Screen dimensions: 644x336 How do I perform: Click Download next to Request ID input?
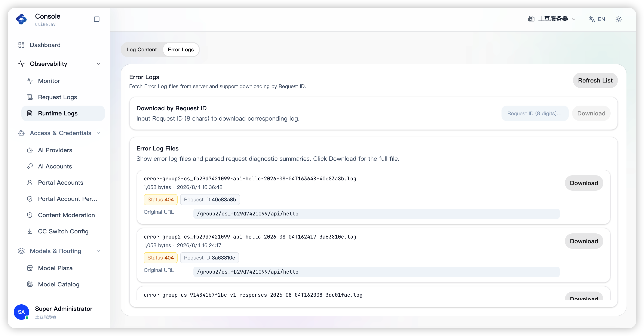pos(591,113)
